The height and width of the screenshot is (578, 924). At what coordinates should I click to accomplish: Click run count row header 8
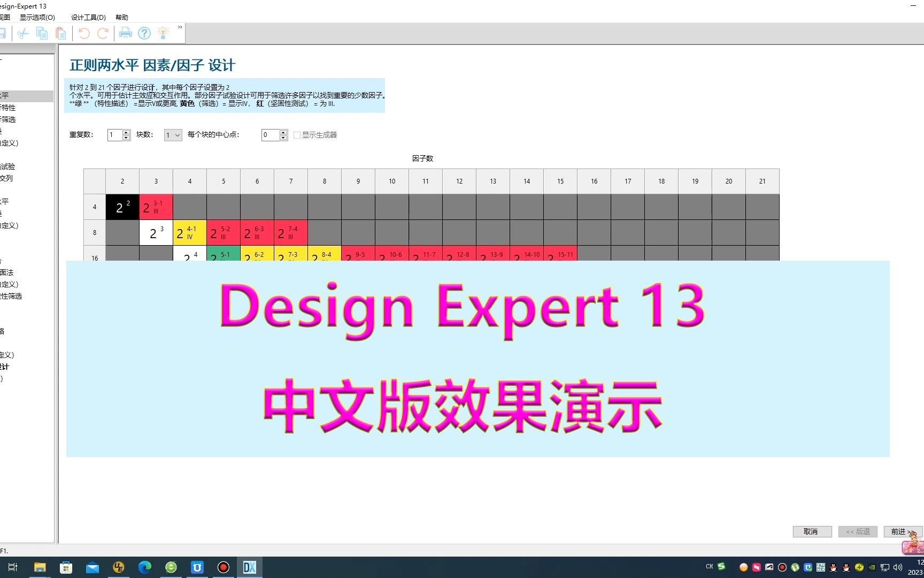[95, 233]
